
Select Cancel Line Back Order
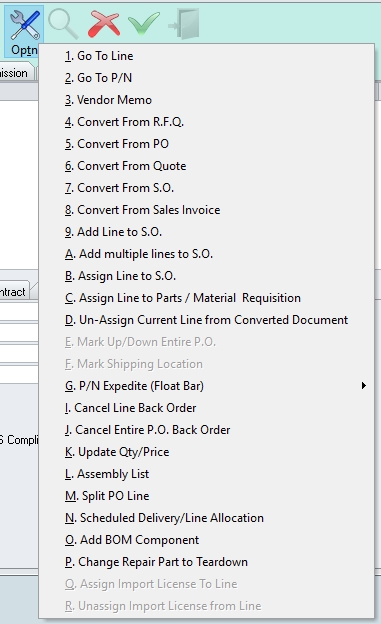(x=206, y=408)
